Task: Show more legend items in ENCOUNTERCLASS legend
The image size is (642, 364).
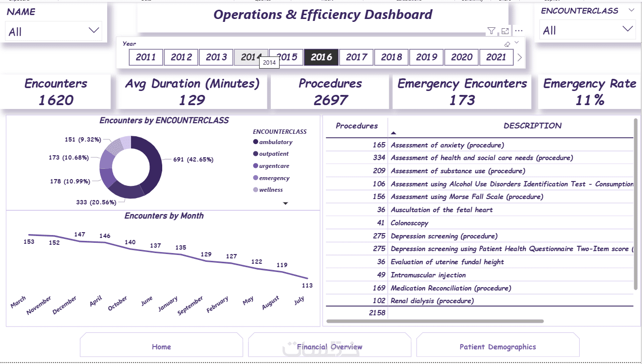Action: [285, 203]
